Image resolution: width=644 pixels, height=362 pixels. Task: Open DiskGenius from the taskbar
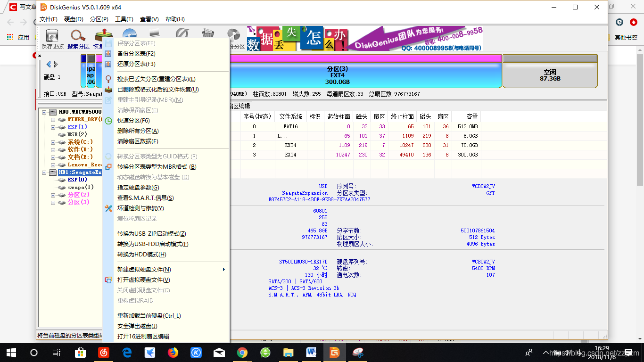coord(334,352)
